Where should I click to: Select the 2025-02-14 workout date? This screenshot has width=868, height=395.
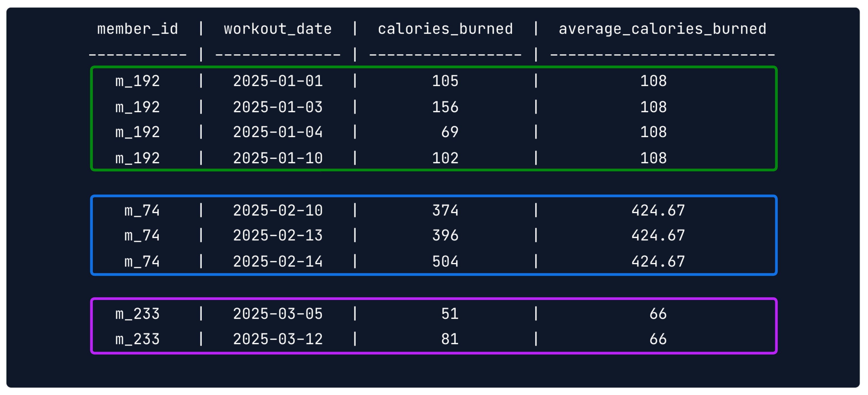click(x=278, y=262)
